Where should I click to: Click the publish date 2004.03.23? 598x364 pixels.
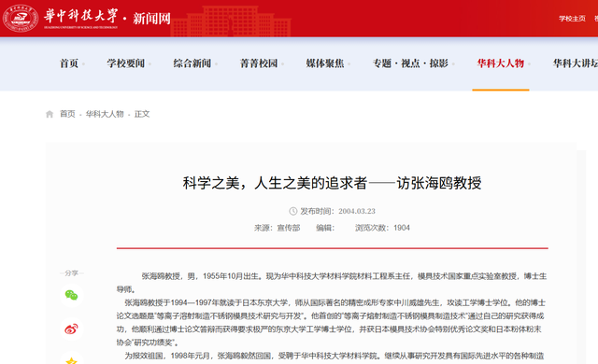click(x=357, y=211)
